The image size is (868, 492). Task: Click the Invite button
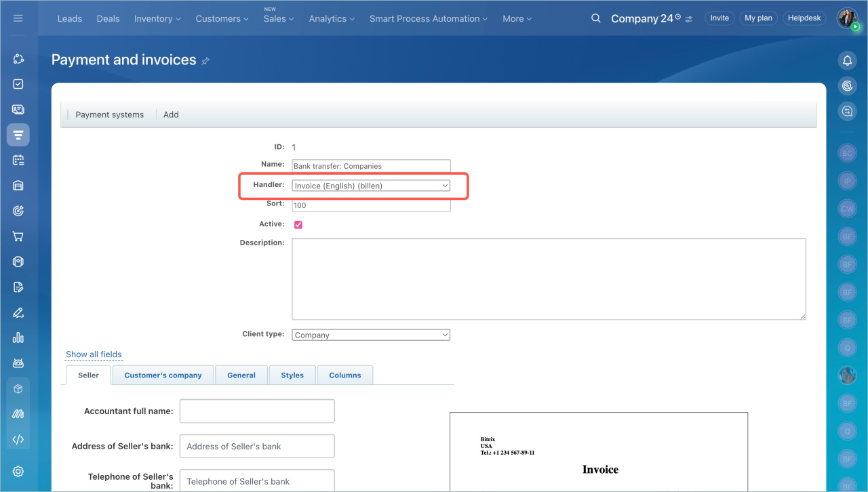pyautogui.click(x=719, y=18)
